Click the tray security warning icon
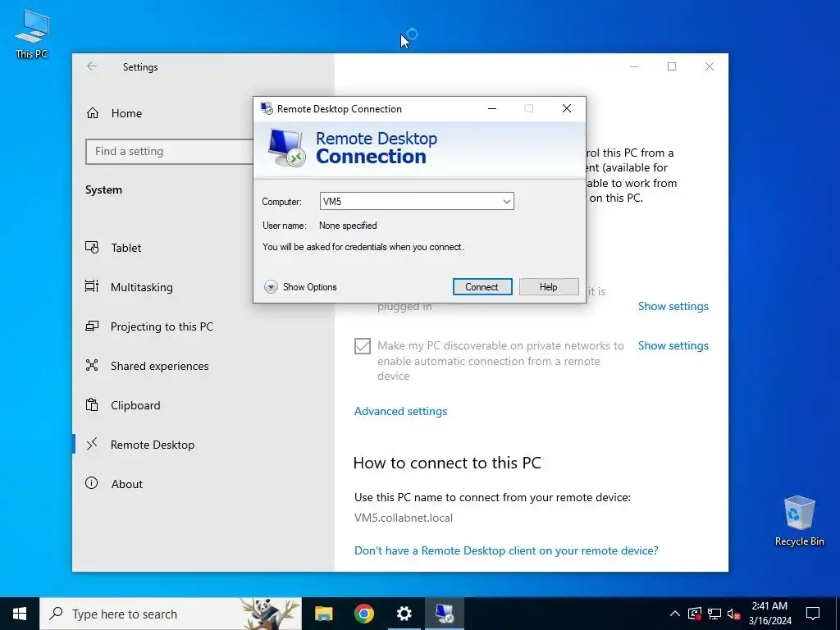The image size is (840, 630). [x=695, y=614]
